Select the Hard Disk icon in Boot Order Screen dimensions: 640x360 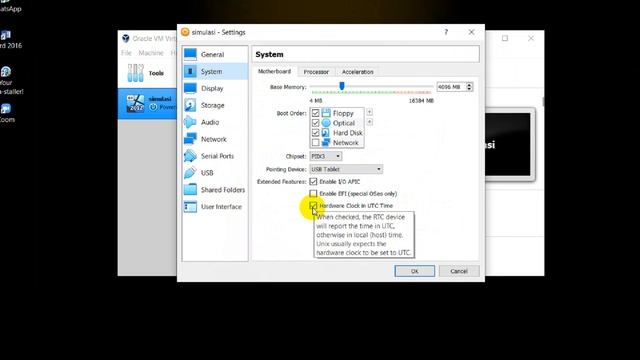(326, 133)
